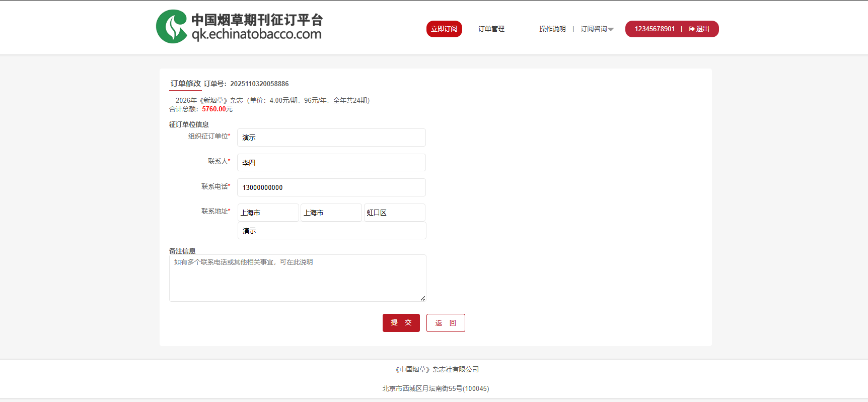The height and width of the screenshot is (402, 868).
Task: Focus the detailed address field below the region dropdowns
Action: tap(331, 231)
